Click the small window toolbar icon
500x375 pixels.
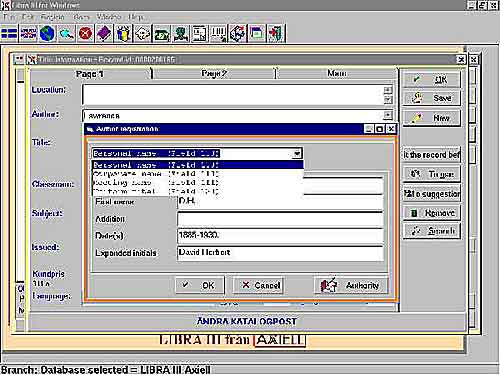pos(257,34)
